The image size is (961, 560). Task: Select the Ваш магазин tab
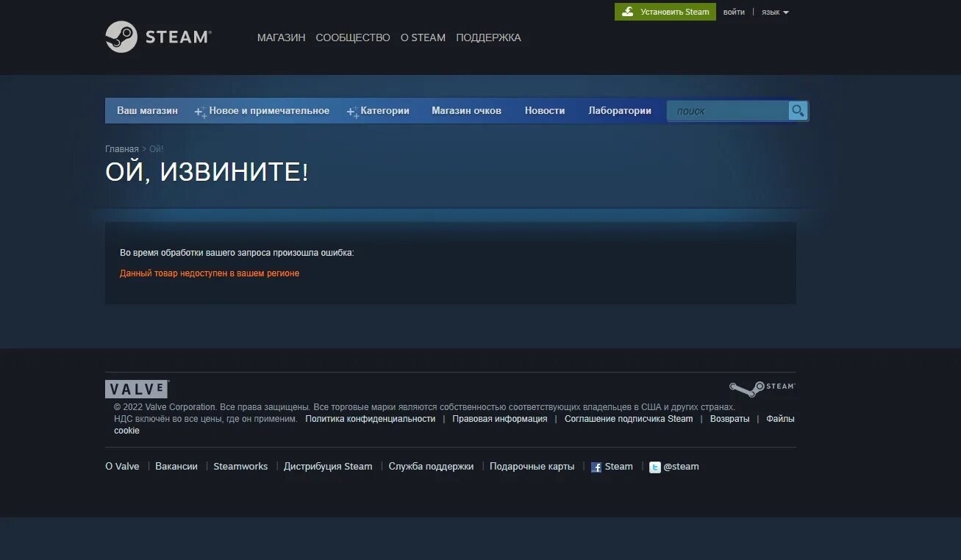[147, 111]
